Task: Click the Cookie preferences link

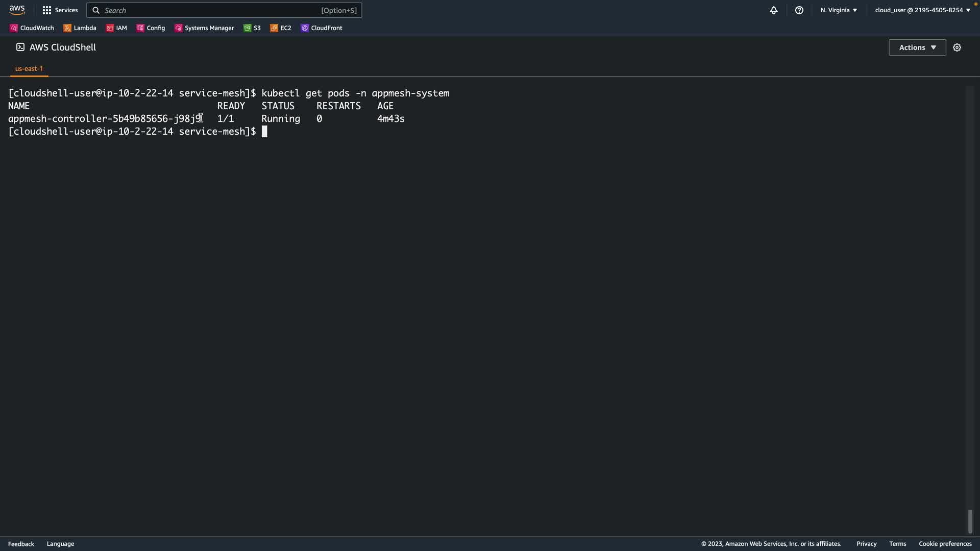Action: pyautogui.click(x=945, y=544)
